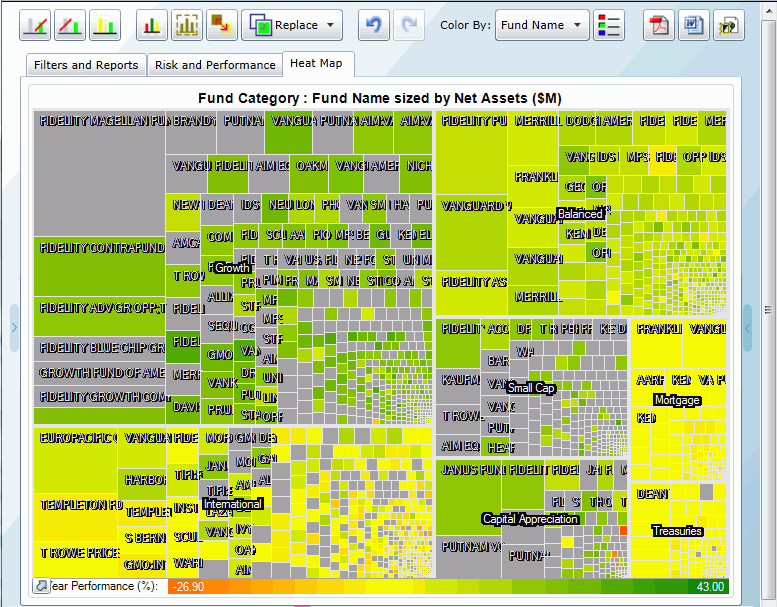Open the Color By Fund Name dropdown
The width and height of the screenshot is (777, 607).
click(542, 25)
